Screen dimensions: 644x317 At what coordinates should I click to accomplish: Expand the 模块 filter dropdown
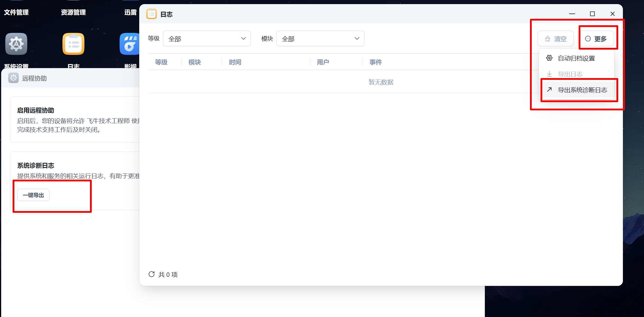pos(320,38)
